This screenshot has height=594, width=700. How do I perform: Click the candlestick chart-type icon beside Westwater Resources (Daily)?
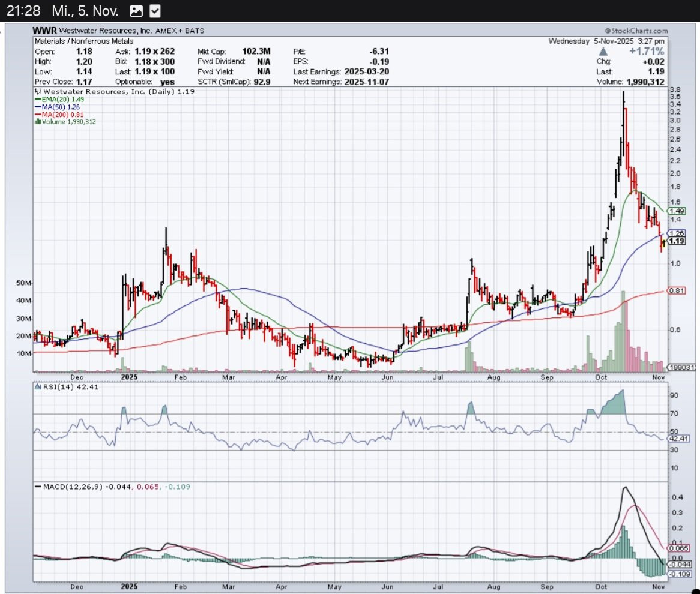37,91
